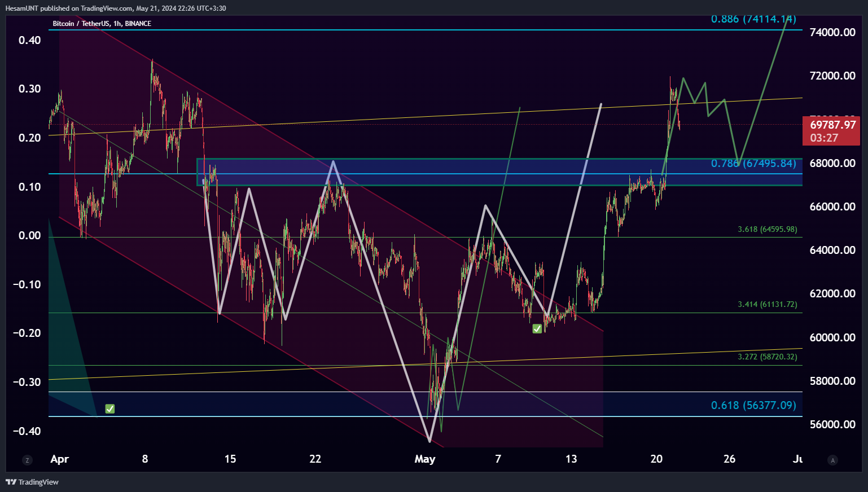Click the Apr label on the time axis
Viewport: 868px width, 492px height.
[x=59, y=459]
